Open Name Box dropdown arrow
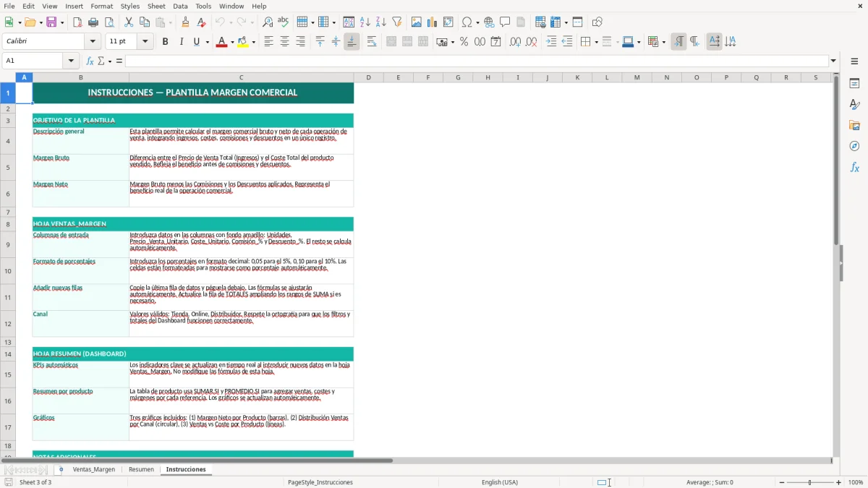 (x=71, y=61)
